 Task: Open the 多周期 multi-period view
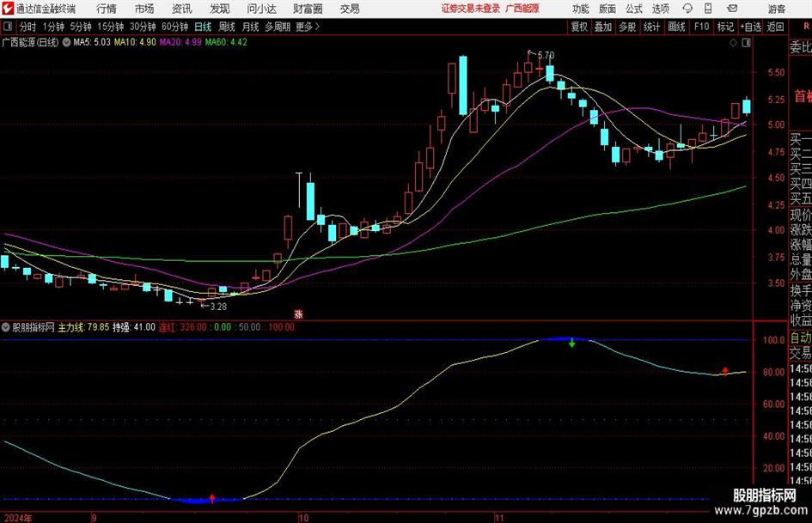(x=278, y=27)
